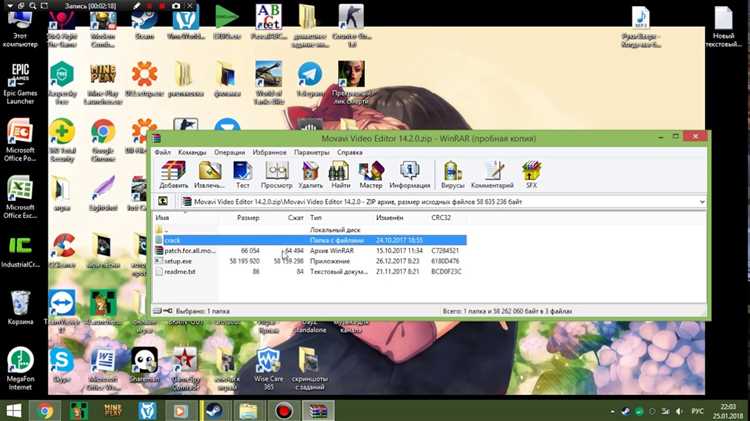Click the Найти binoculars icon

(340, 174)
